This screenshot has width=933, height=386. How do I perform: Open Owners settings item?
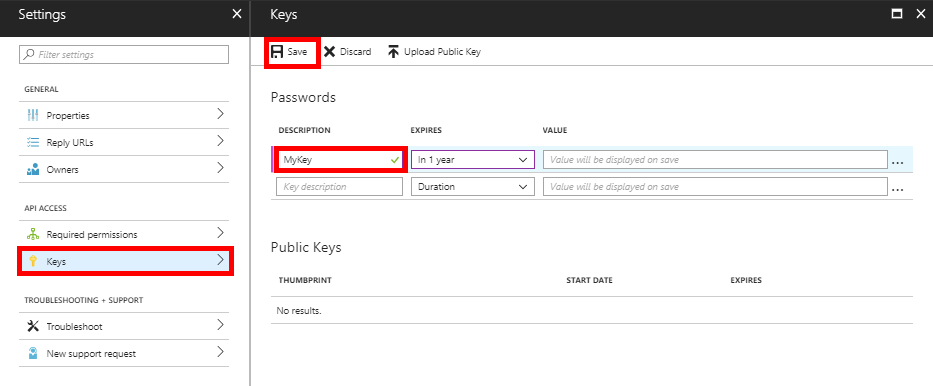[x=124, y=170]
